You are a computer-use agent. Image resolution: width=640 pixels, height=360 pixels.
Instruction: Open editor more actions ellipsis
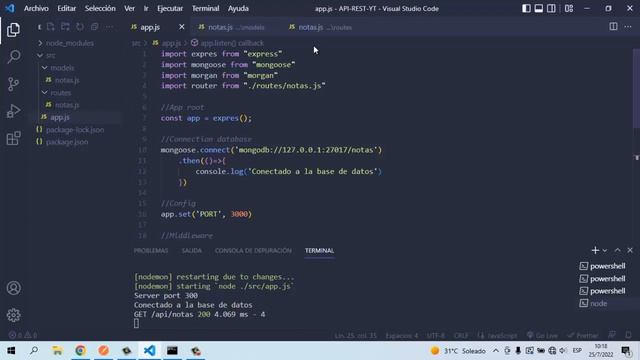pyautogui.click(x=628, y=27)
